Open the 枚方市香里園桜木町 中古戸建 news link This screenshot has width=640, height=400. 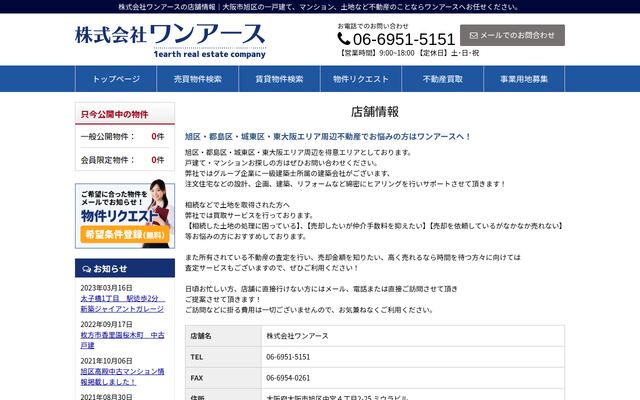(122, 340)
